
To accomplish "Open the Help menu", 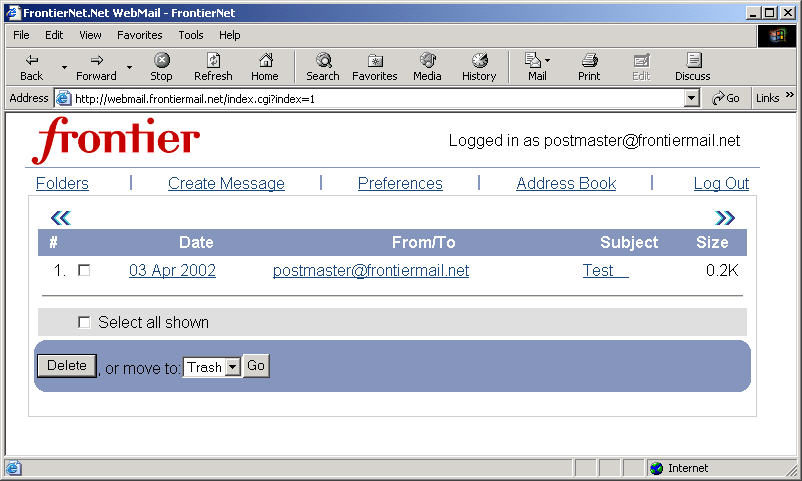I will (230, 35).
